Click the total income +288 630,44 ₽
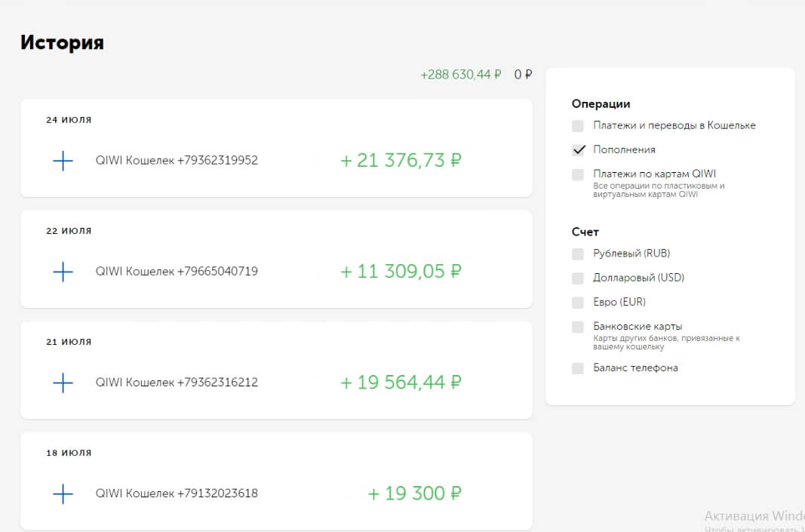805x532 pixels. 461,75
